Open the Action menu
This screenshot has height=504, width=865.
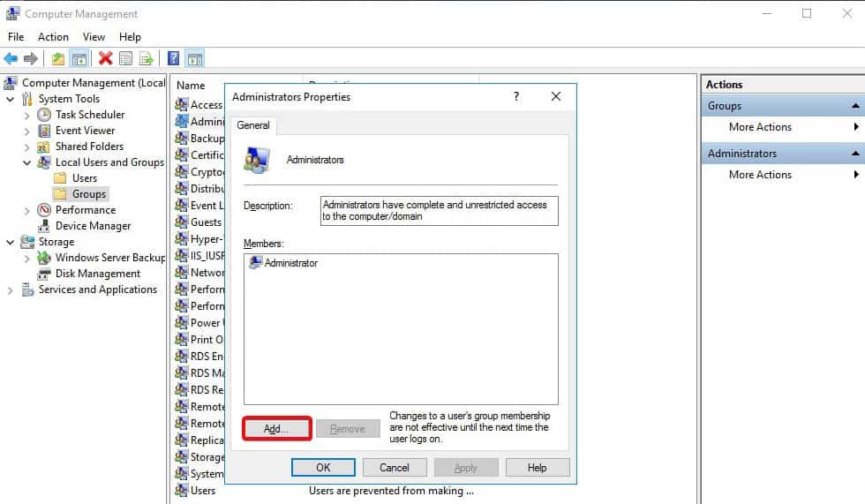tap(54, 37)
